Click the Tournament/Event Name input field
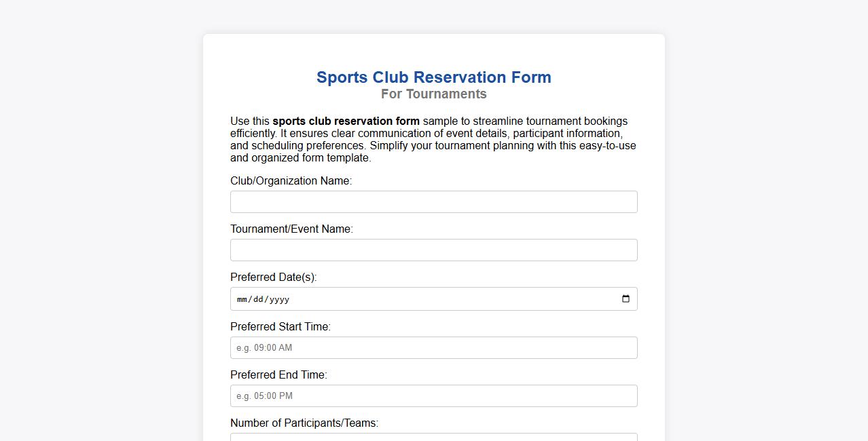This screenshot has width=868, height=441. [x=433, y=250]
